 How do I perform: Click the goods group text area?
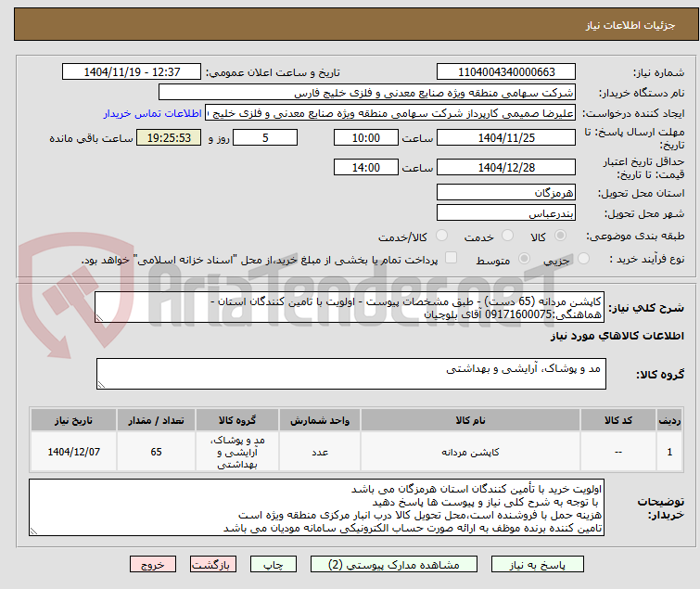tap(350, 374)
